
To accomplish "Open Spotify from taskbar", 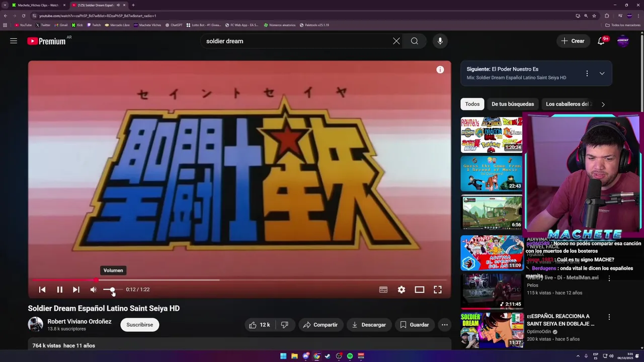I will pos(350,356).
